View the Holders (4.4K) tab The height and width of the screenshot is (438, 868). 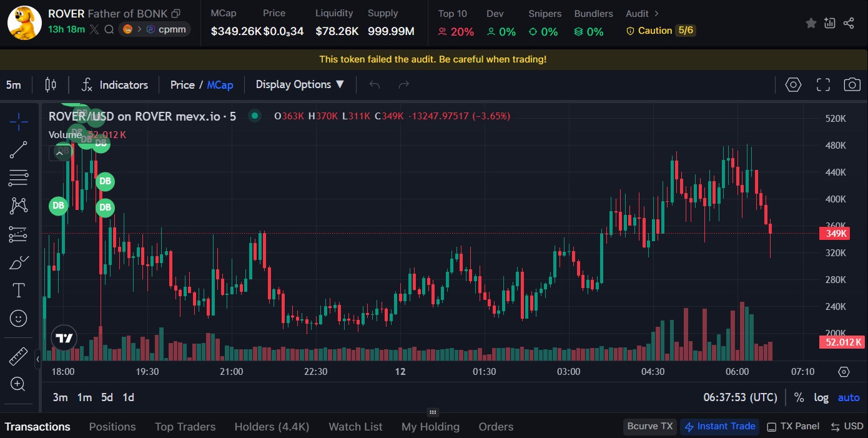tap(272, 427)
